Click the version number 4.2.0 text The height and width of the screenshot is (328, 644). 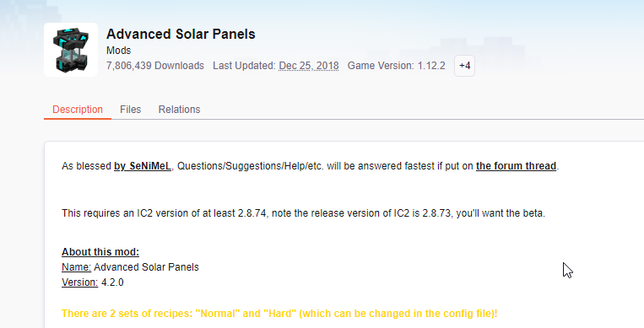click(112, 282)
